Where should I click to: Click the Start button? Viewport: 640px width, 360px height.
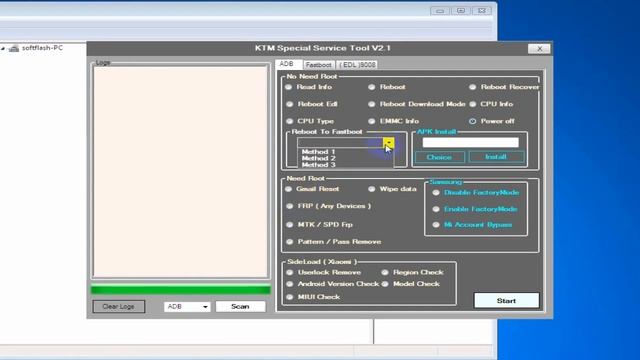pos(506,300)
